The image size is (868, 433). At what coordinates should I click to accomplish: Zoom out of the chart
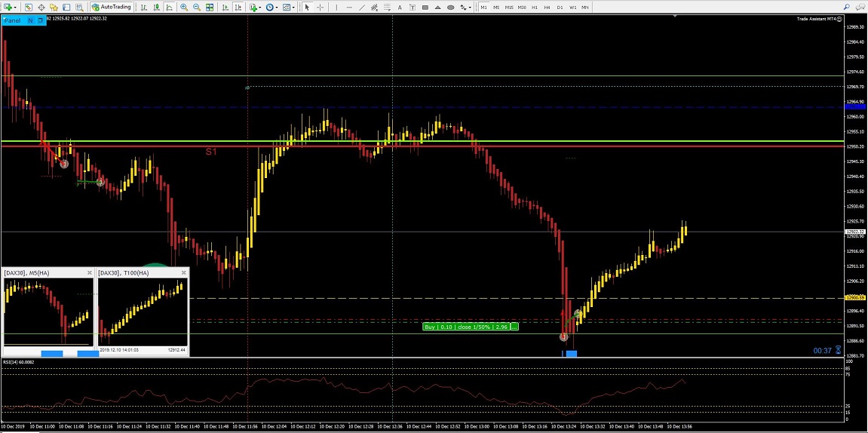tap(197, 8)
